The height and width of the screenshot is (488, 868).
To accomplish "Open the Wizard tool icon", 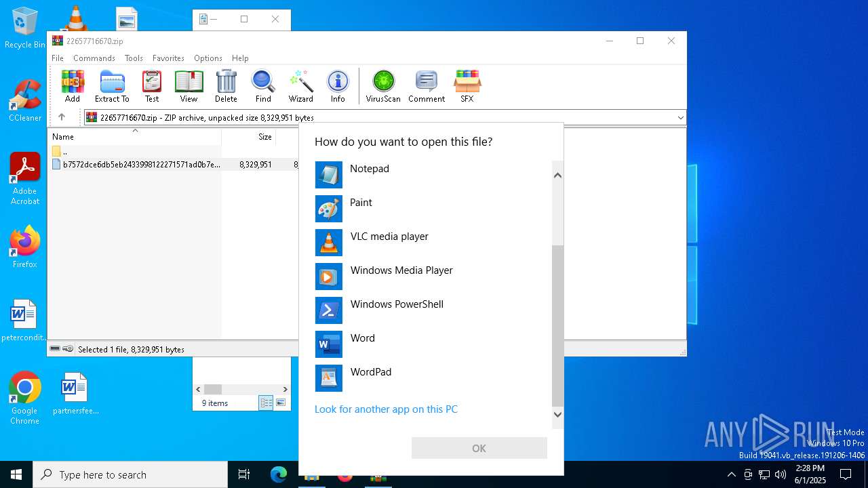I will pos(300,86).
